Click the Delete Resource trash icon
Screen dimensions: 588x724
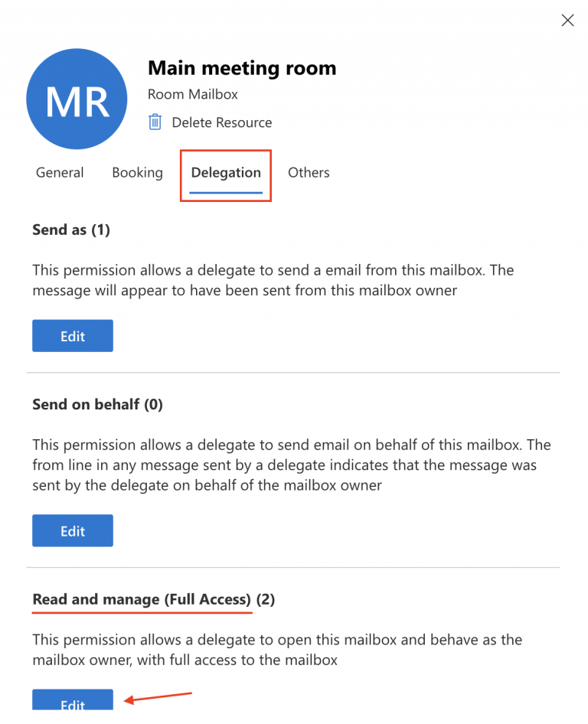click(x=155, y=122)
